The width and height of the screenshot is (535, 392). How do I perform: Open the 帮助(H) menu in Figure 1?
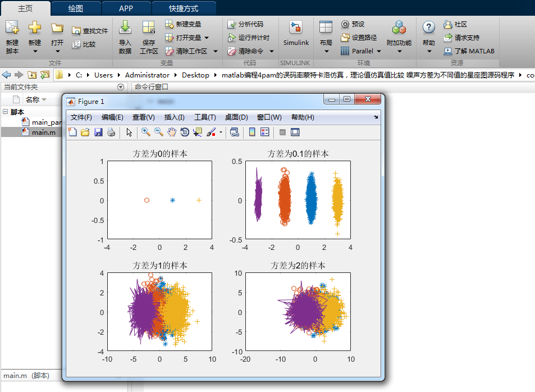point(303,117)
